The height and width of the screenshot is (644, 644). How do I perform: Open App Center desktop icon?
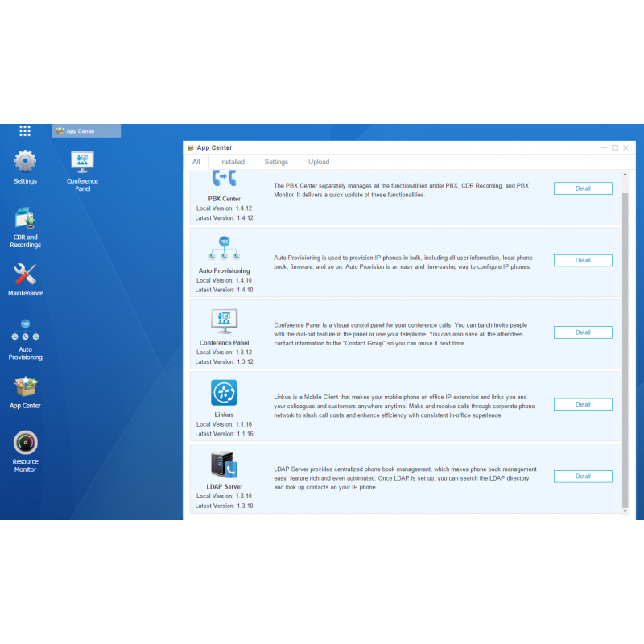[25, 387]
